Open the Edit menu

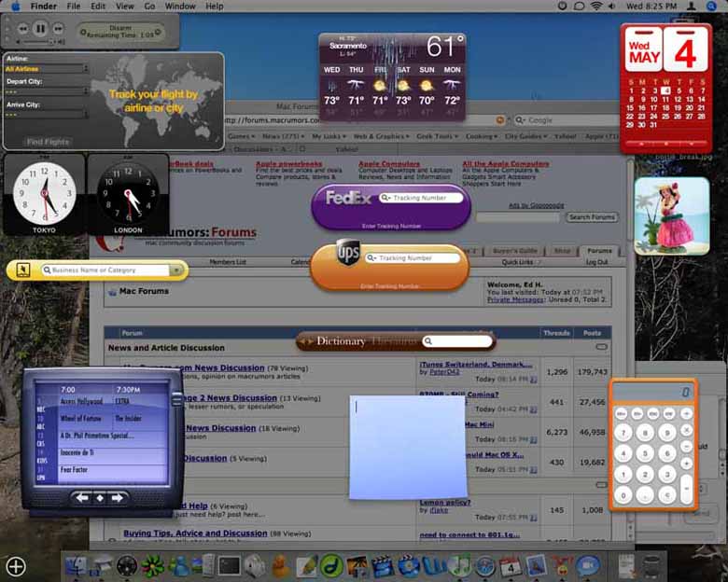pyautogui.click(x=98, y=6)
